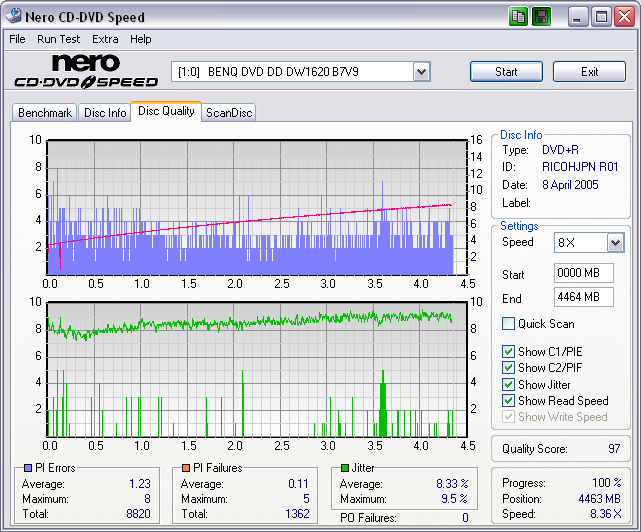
Task: Minimize the Nero CD-DVD Speed window
Action: coord(579,17)
